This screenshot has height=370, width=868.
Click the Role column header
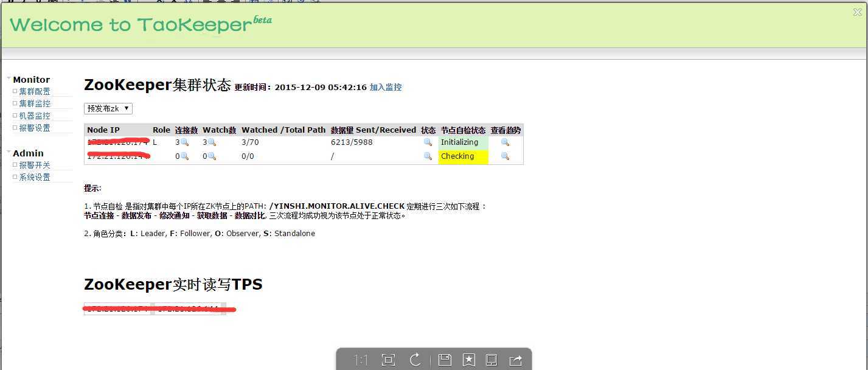coord(161,130)
